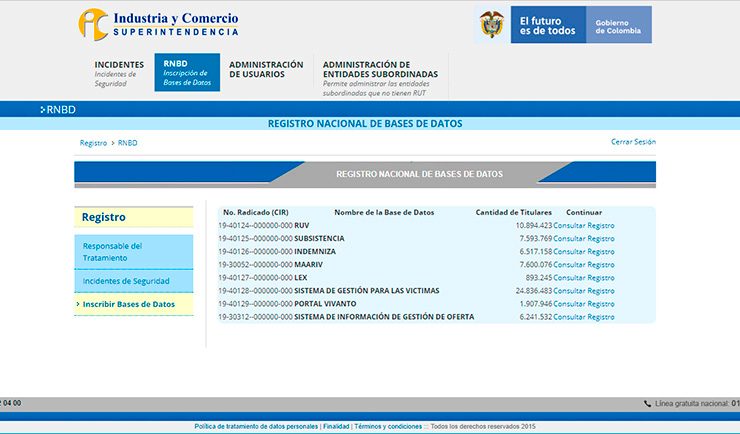Open Incidentes de Seguridad in sidebar
This screenshot has height=434, width=740.
tap(134, 281)
